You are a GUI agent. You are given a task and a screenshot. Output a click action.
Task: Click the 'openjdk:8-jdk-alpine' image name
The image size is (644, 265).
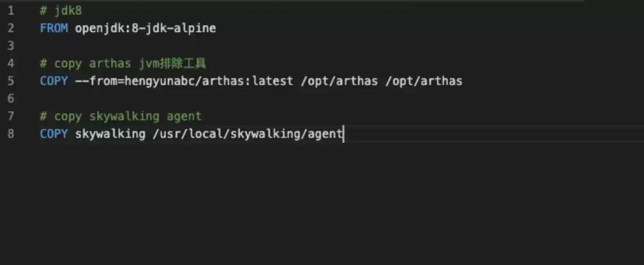[x=146, y=28]
